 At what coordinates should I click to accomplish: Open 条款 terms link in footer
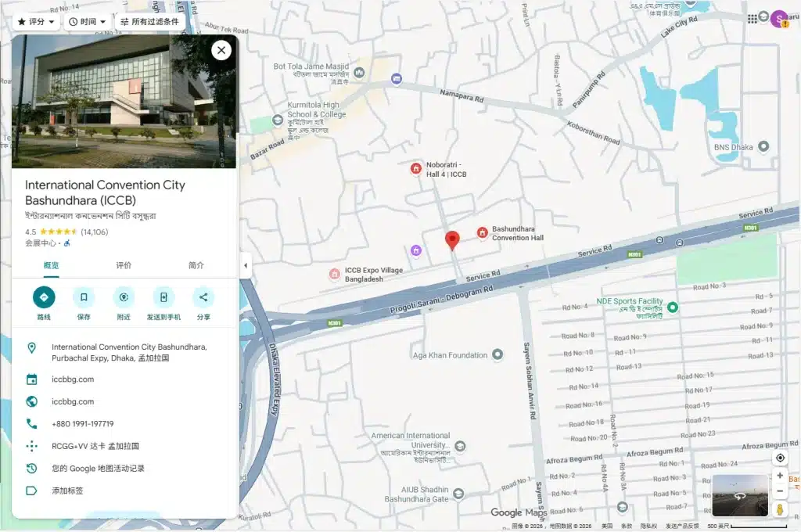[x=627, y=526]
